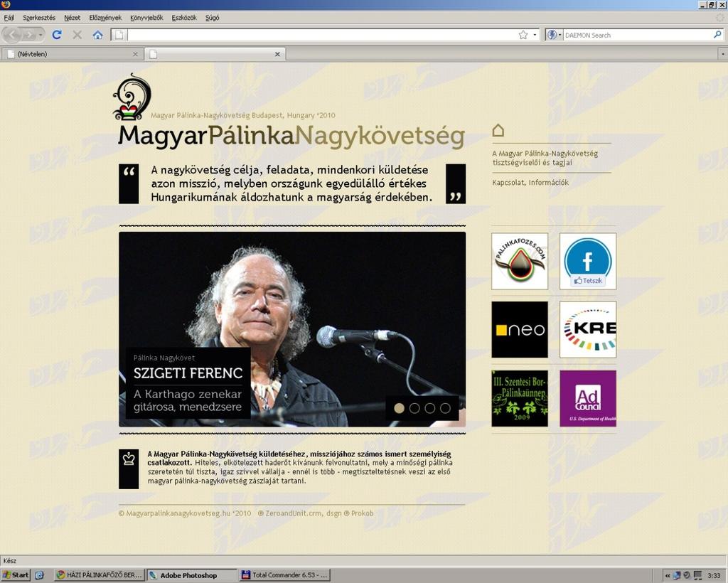Close the second blank tab
The height and width of the screenshot is (583, 728).
(277, 54)
